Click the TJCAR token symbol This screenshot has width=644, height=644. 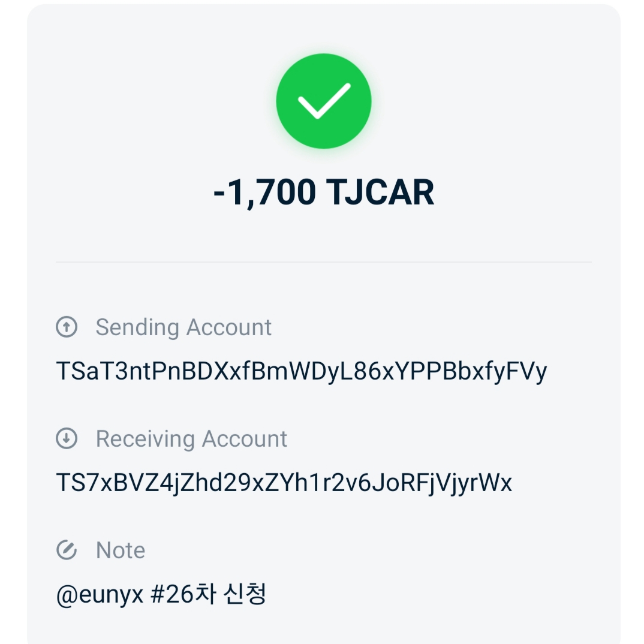tap(380, 192)
